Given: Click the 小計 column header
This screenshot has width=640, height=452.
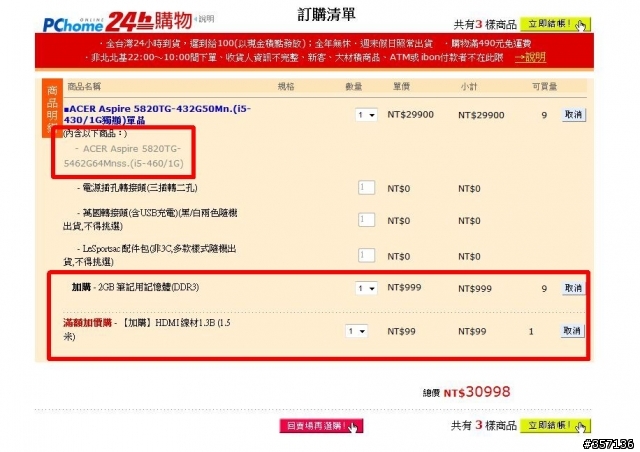Looking at the screenshot, I should (469, 86).
